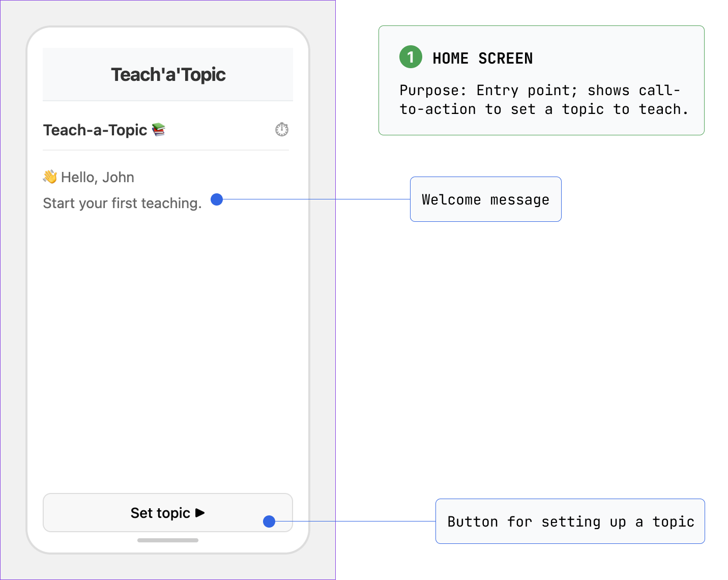Click "Start your first teaching." text
The width and height of the screenshot is (728, 580).
click(122, 203)
